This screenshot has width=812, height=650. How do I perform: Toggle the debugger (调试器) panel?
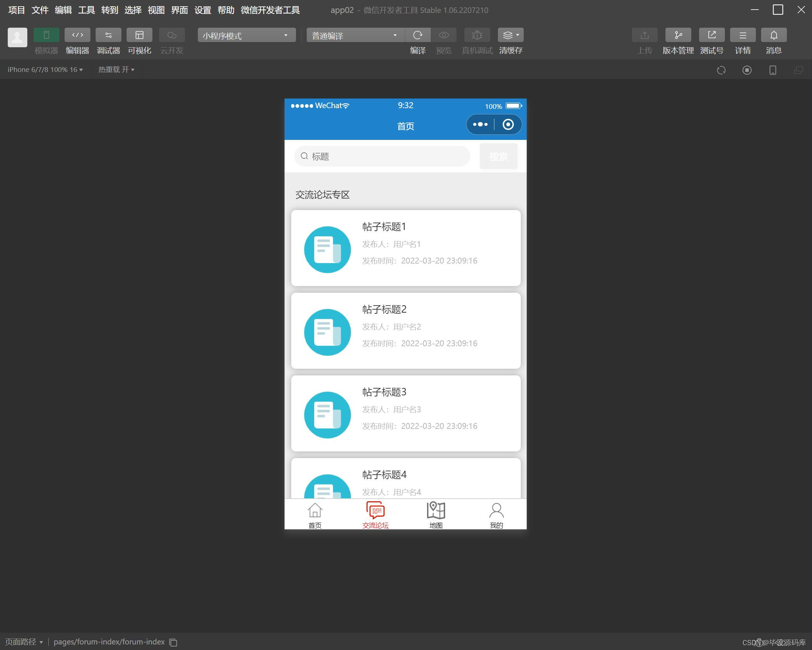point(109,35)
